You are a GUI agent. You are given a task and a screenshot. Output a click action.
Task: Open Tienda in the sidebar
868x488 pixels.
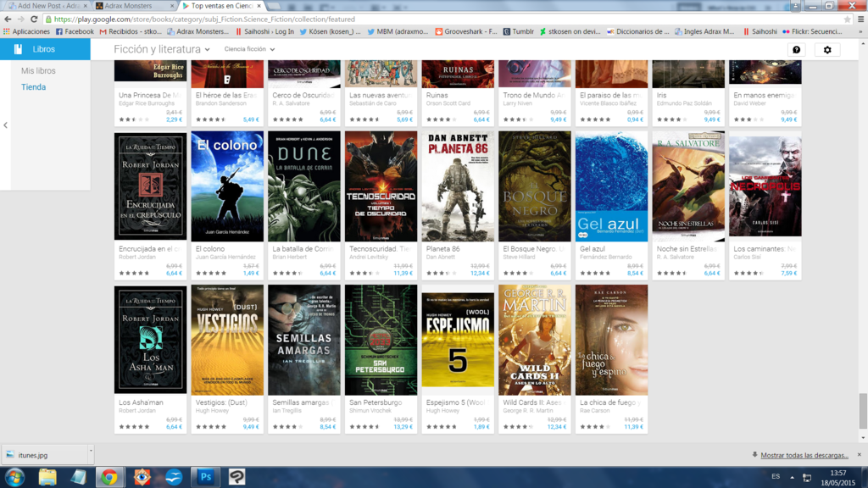[x=33, y=87]
